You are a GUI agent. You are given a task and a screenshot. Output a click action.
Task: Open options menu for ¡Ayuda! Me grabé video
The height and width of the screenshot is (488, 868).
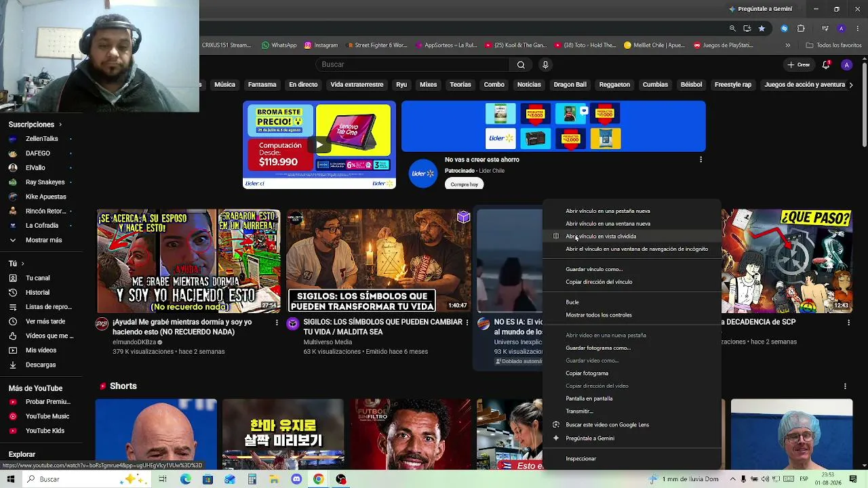(277, 323)
